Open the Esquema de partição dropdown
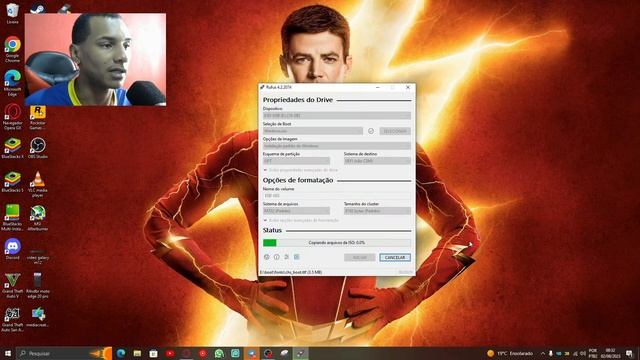The image size is (640, 360). click(x=296, y=161)
